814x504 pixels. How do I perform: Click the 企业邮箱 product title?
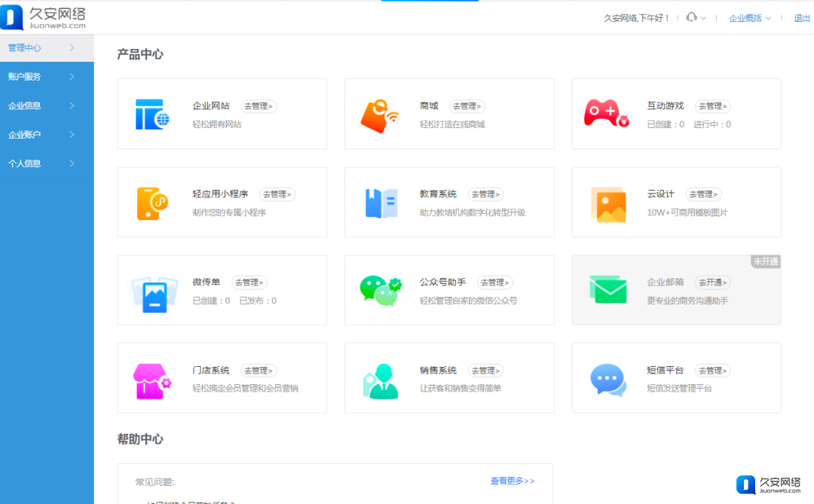(666, 283)
